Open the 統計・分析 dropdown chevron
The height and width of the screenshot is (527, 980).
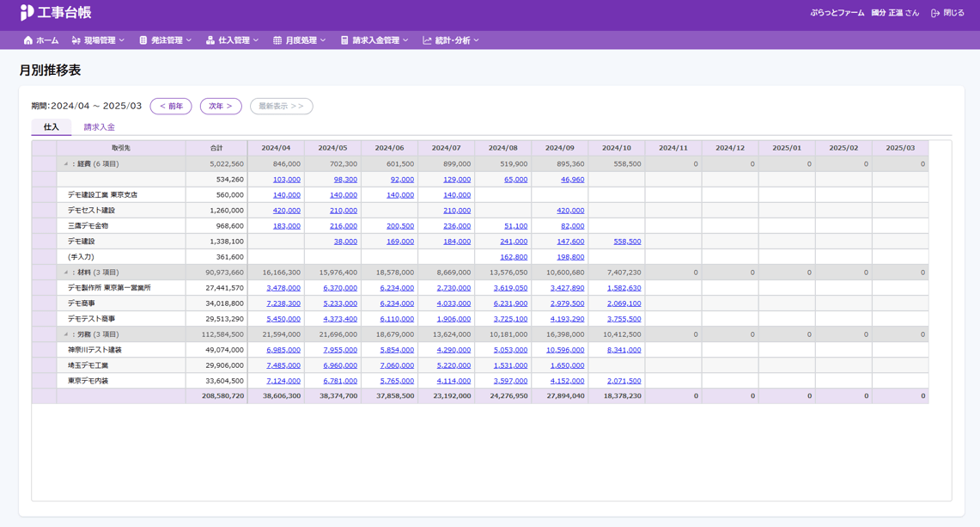tap(476, 40)
